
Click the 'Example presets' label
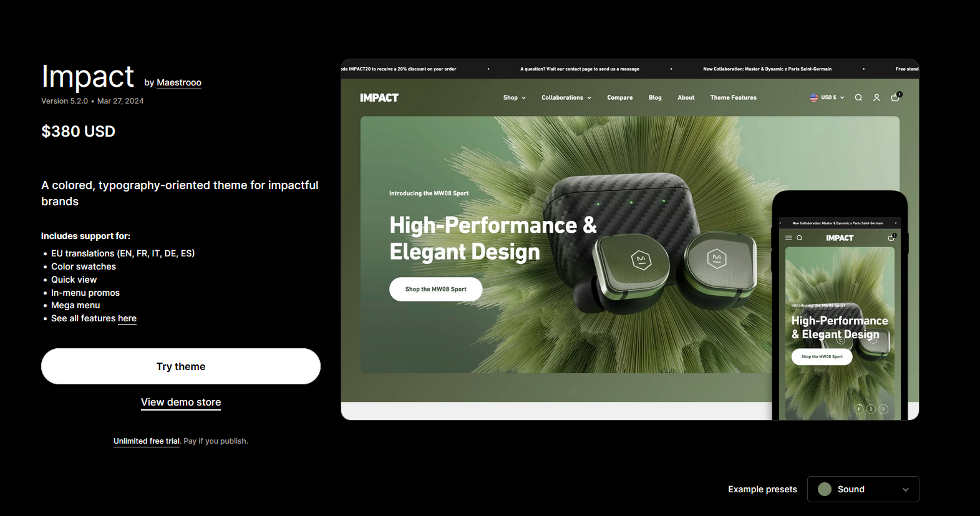(x=762, y=489)
